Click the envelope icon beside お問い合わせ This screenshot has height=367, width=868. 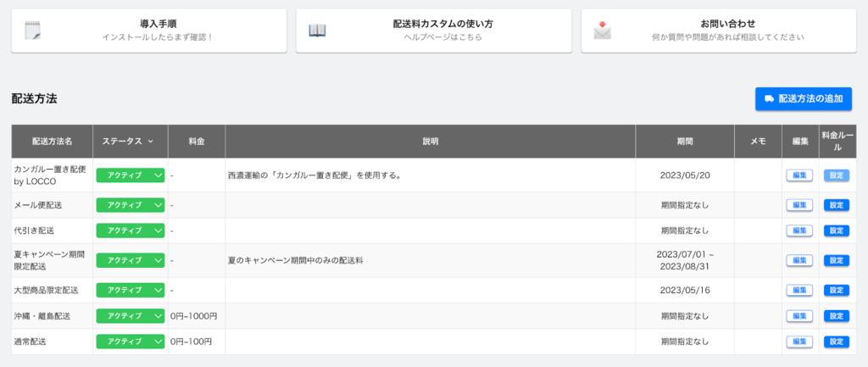click(x=603, y=31)
